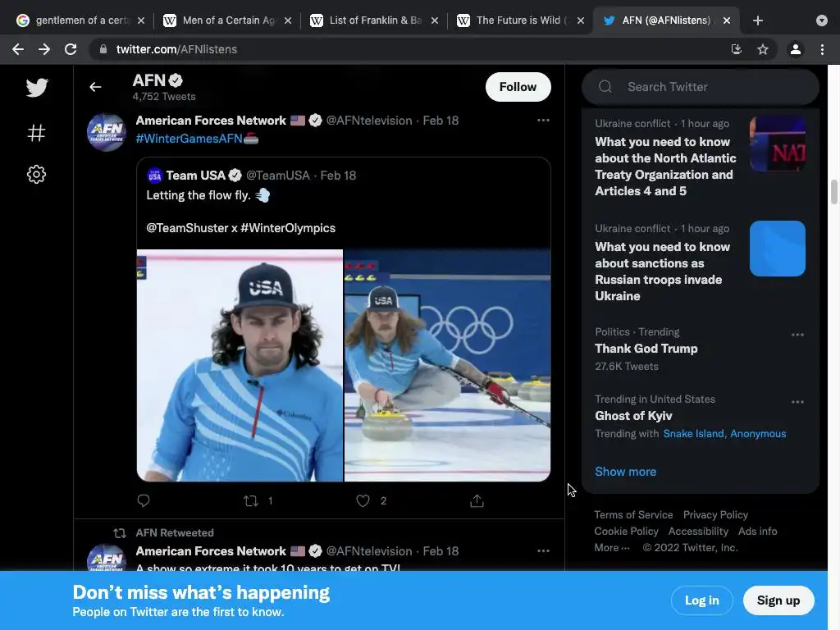Click the Twitter bird home icon
The image size is (840, 630).
tap(37, 87)
